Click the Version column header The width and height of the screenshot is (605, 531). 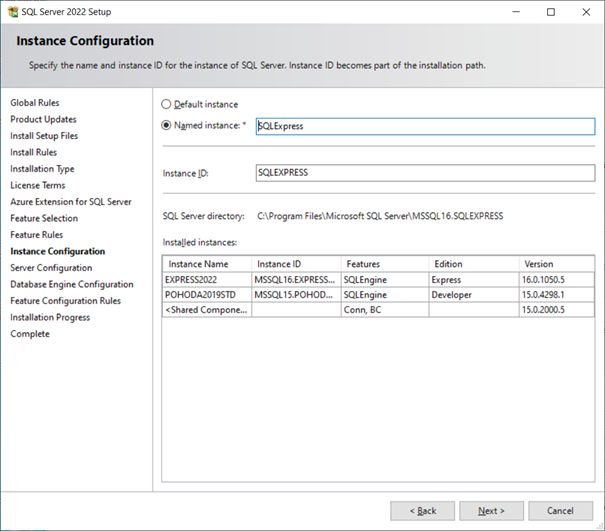pos(556,264)
